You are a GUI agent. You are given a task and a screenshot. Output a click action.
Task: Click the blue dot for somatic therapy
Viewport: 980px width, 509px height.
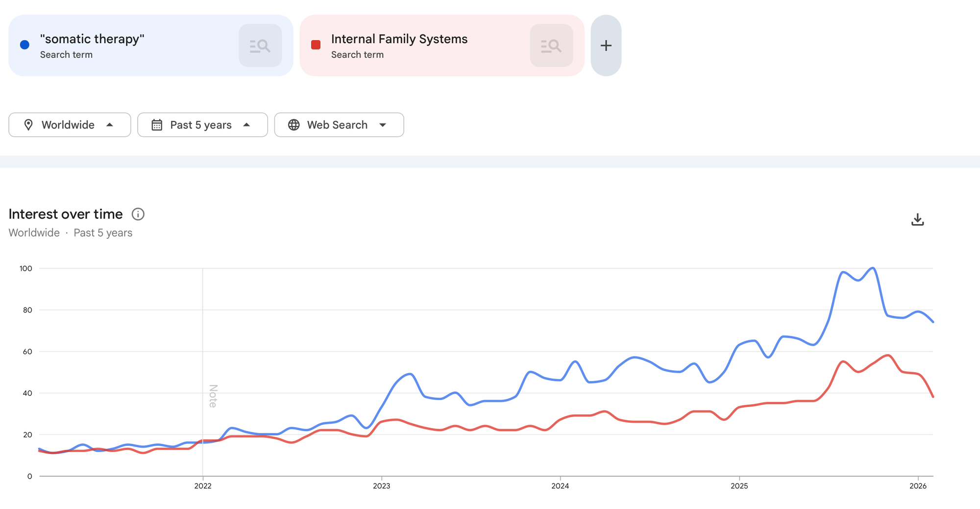click(x=24, y=45)
